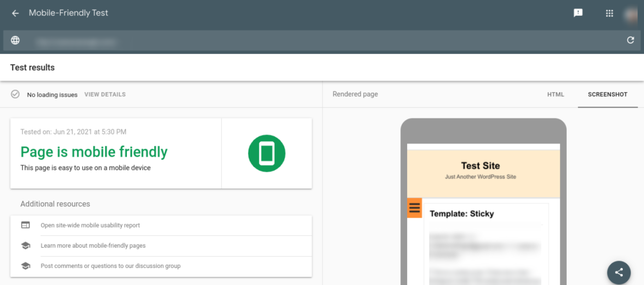Click 'Just Another WordPress Site' tagline

pyautogui.click(x=480, y=177)
